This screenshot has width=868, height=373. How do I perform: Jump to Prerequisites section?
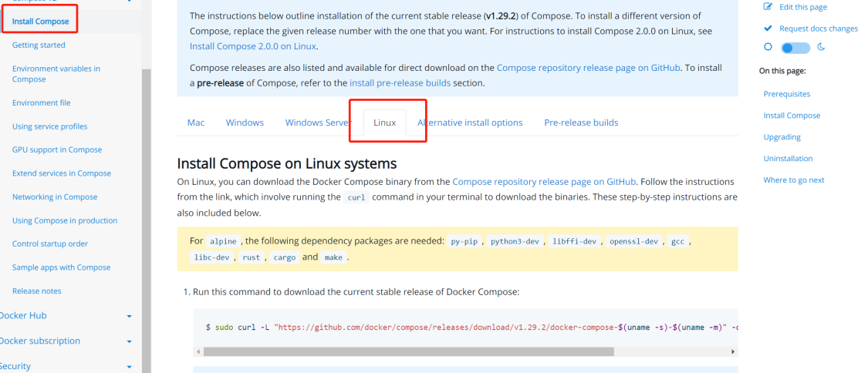pyautogui.click(x=787, y=94)
